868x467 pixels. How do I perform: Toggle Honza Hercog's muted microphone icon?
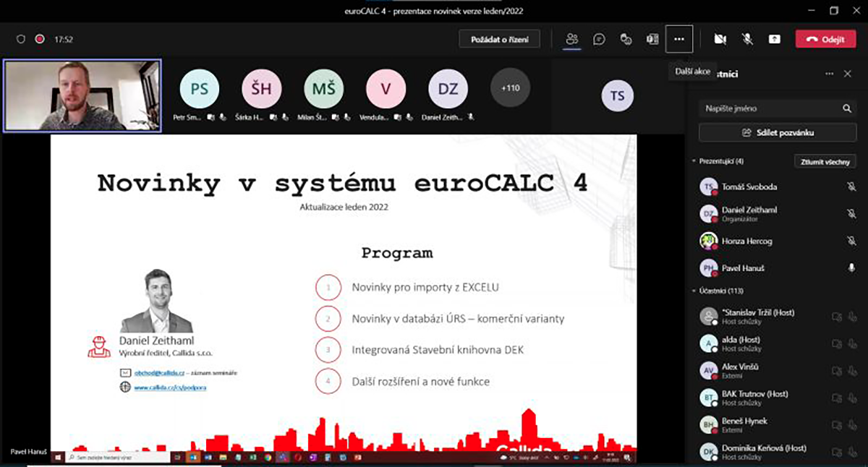pos(851,241)
